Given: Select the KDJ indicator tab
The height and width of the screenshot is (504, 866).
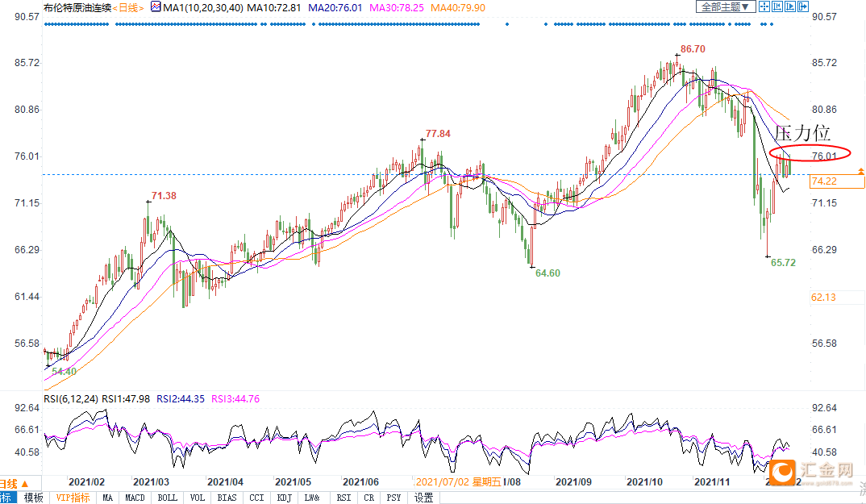Looking at the screenshot, I should click(285, 498).
